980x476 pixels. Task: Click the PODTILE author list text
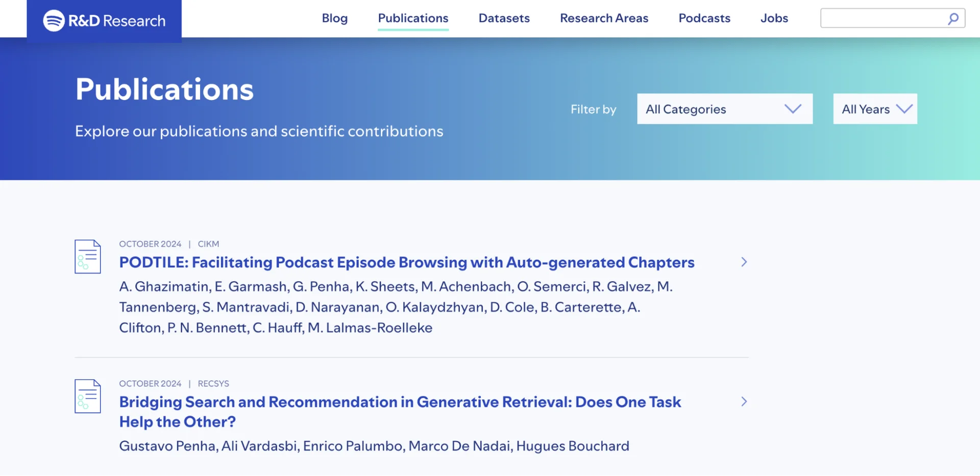(x=396, y=307)
